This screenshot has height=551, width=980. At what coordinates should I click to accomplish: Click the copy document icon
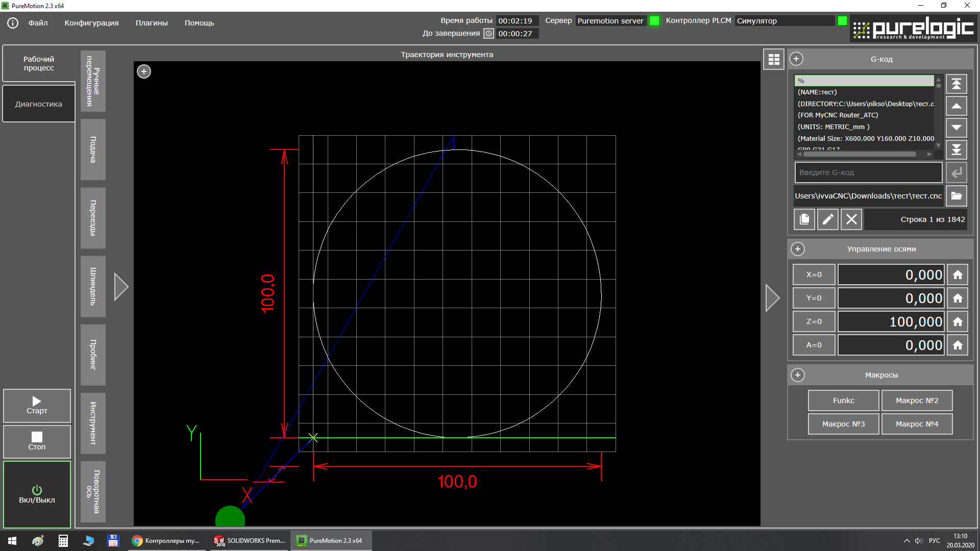tap(804, 219)
